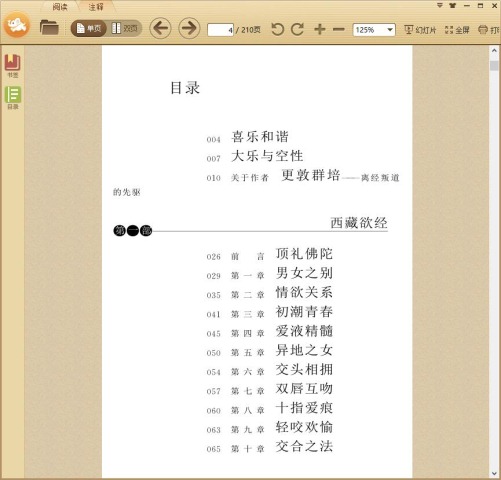Go to the next page arrow

(x=189, y=28)
